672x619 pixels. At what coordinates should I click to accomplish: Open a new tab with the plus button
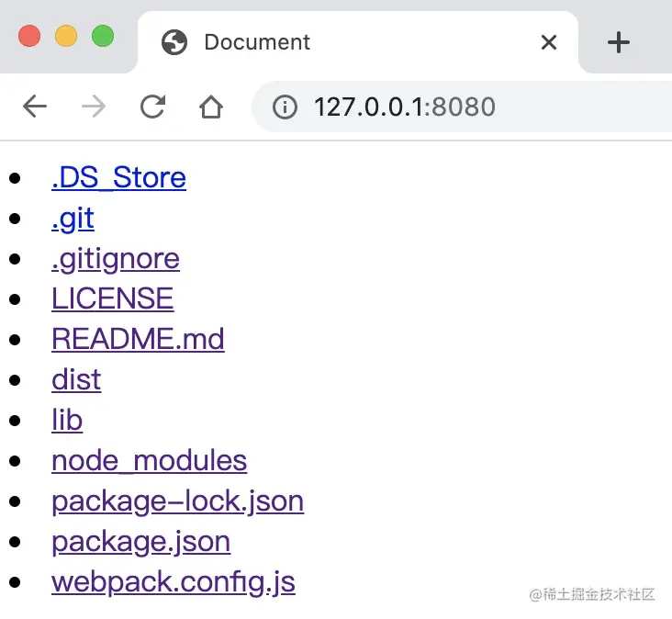point(619,42)
